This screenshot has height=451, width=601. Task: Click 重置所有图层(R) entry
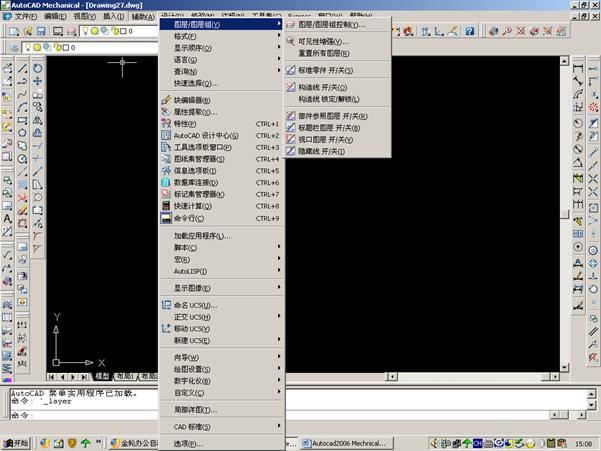click(x=338, y=53)
